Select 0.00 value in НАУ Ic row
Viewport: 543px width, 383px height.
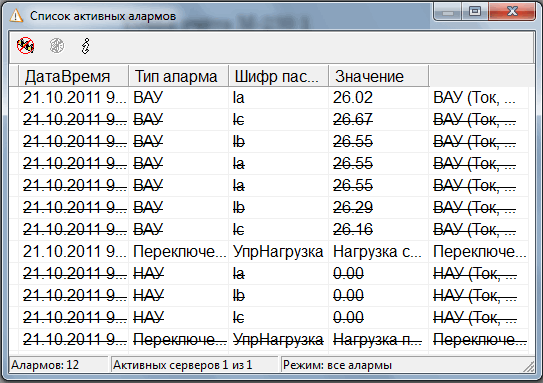pos(379,318)
